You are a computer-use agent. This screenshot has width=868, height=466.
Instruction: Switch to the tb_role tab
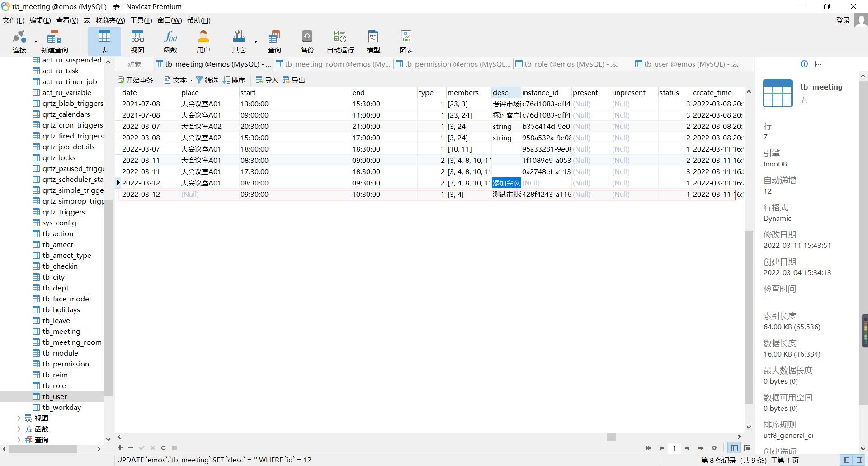click(573, 64)
